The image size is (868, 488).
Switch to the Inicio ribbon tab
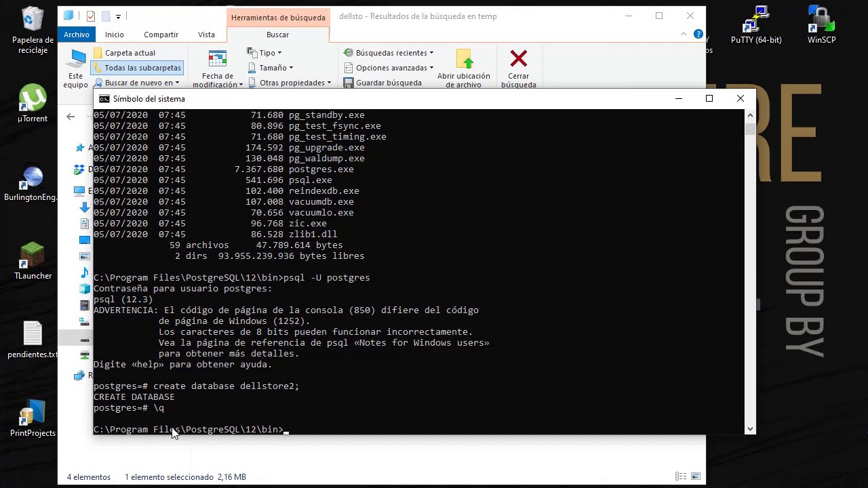tap(115, 35)
